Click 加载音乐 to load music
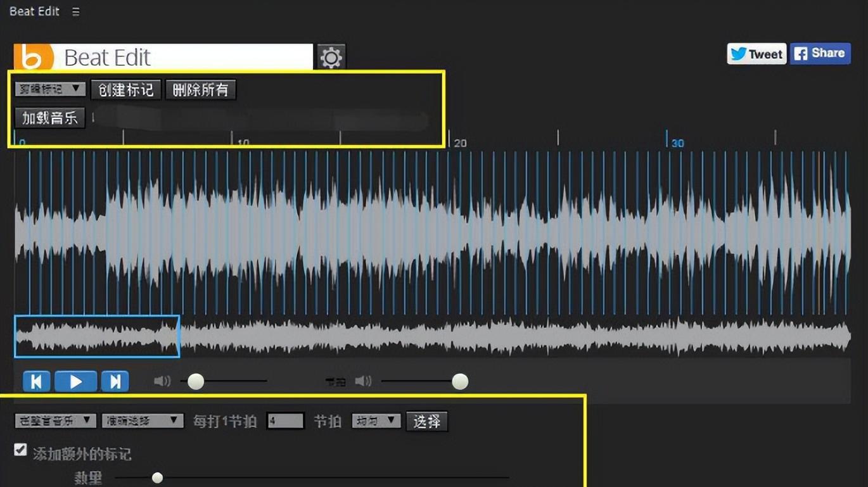The height and width of the screenshot is (487, 868). (x=50, y=118)
